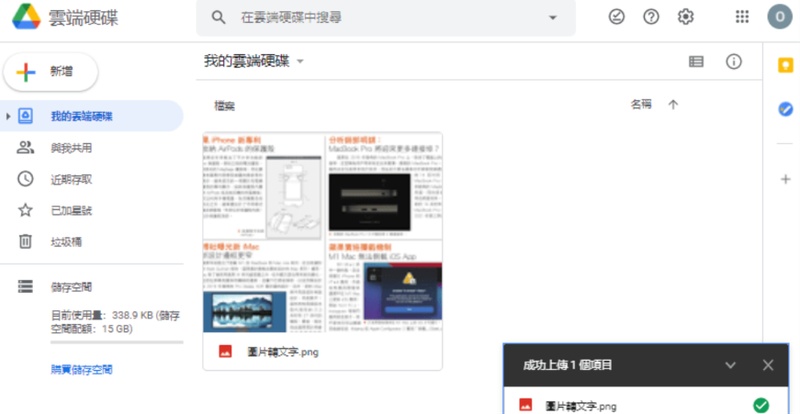Collapse the upload notification panel
This screenshot has height=414, width=800.
coord(731,365)
